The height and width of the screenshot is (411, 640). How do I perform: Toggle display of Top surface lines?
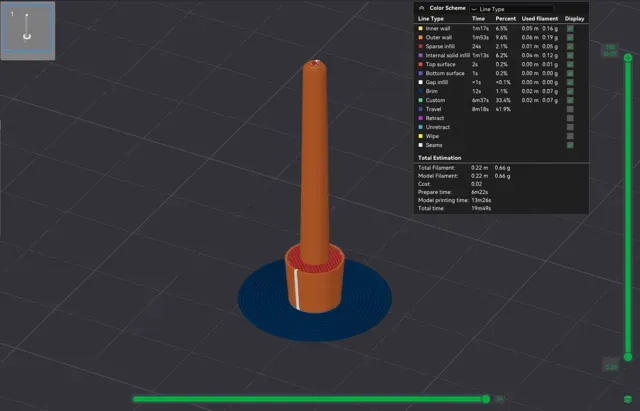pyautogui.click(x=570, y=64)
